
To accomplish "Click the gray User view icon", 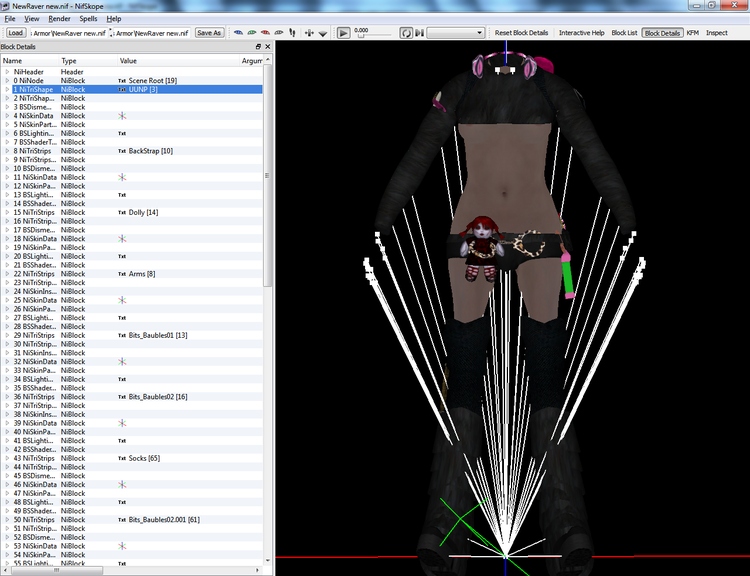I will (278, 33).
